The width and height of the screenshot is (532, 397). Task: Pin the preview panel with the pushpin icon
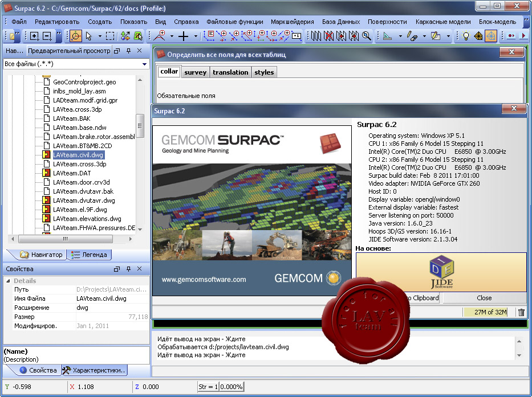point(128,51)
